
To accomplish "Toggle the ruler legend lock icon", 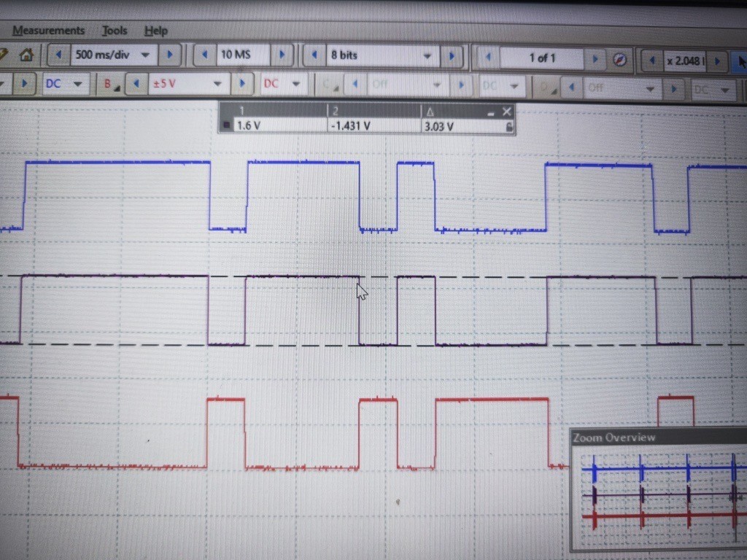I will (508, 127).
